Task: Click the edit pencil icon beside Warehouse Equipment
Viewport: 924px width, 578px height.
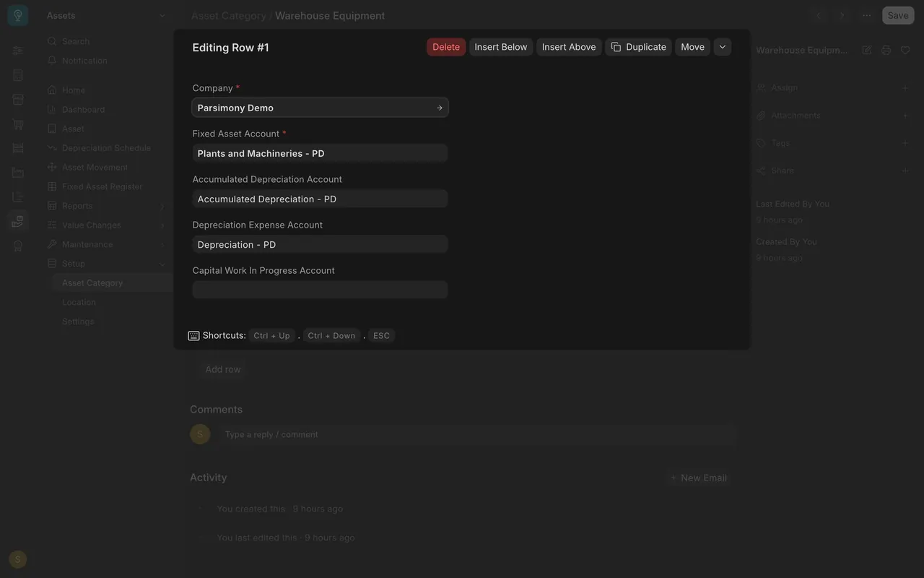Action: (x=867, y=50)
